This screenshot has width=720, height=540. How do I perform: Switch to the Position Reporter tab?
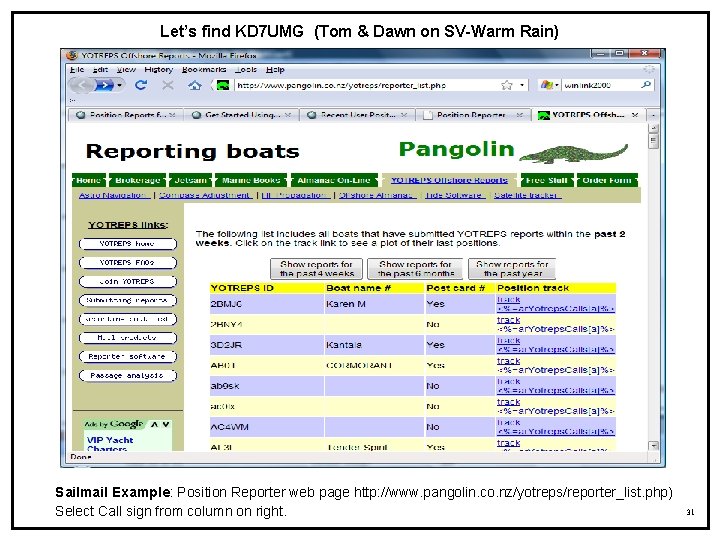(472, 115)
